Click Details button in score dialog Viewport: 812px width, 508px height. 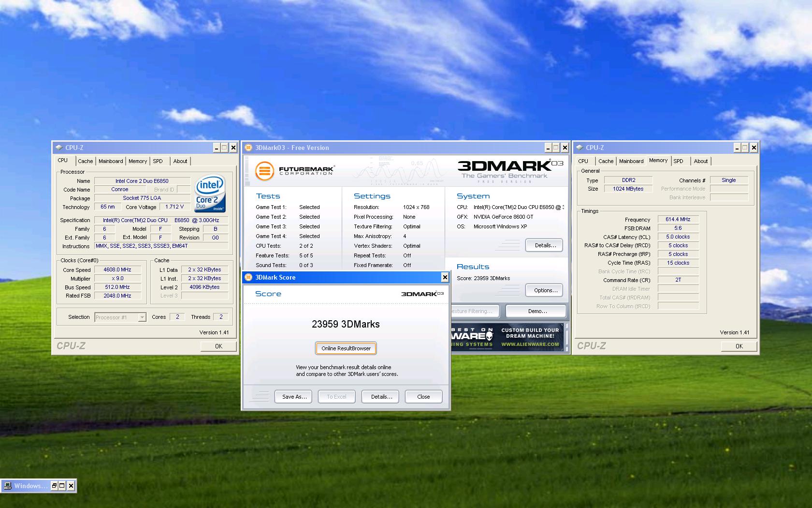(381, 397)
